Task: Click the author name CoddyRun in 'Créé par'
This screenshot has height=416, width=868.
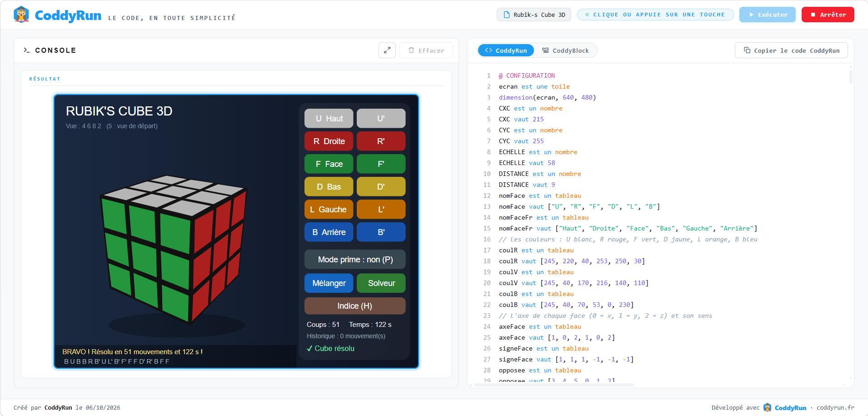Action: click(58, 407)
